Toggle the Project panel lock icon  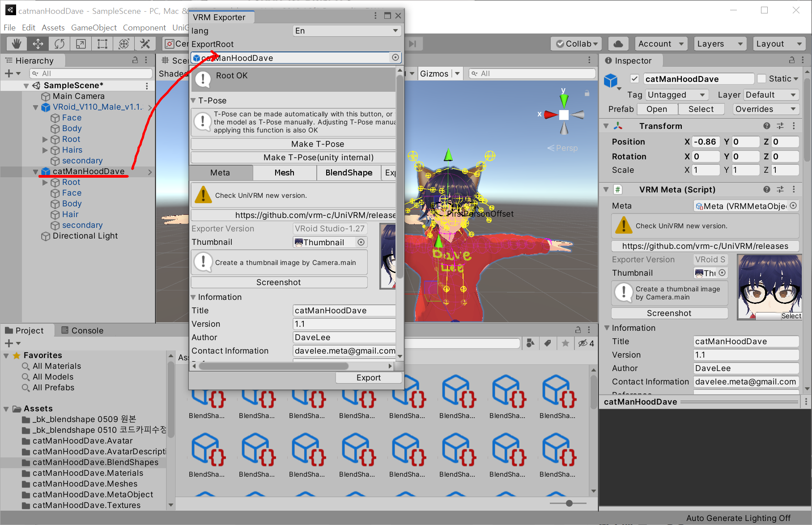(x=578, y=330)
